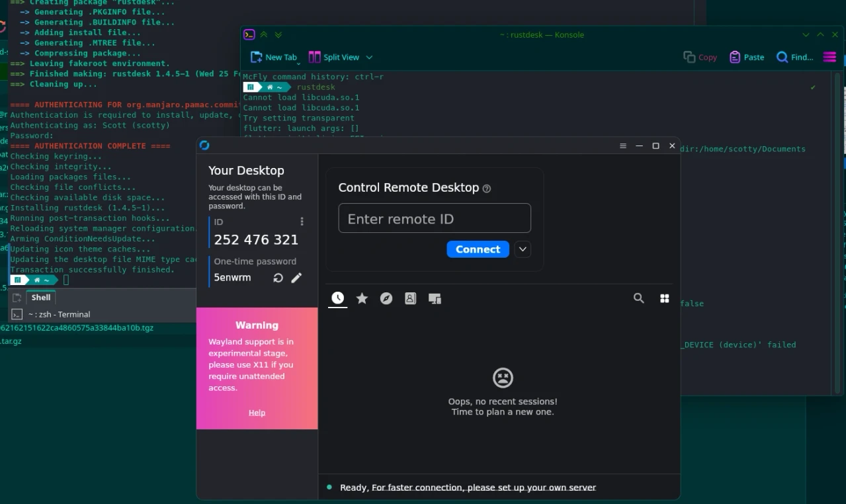Click the set up your own server link
Viewport: 846px width, 504px height.
[484, 487]
